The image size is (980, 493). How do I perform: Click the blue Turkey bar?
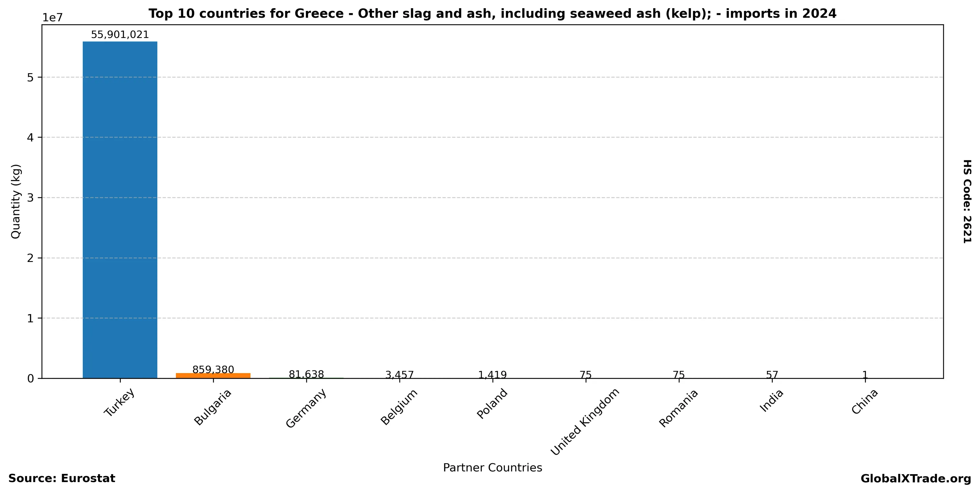tap(120, 209)
